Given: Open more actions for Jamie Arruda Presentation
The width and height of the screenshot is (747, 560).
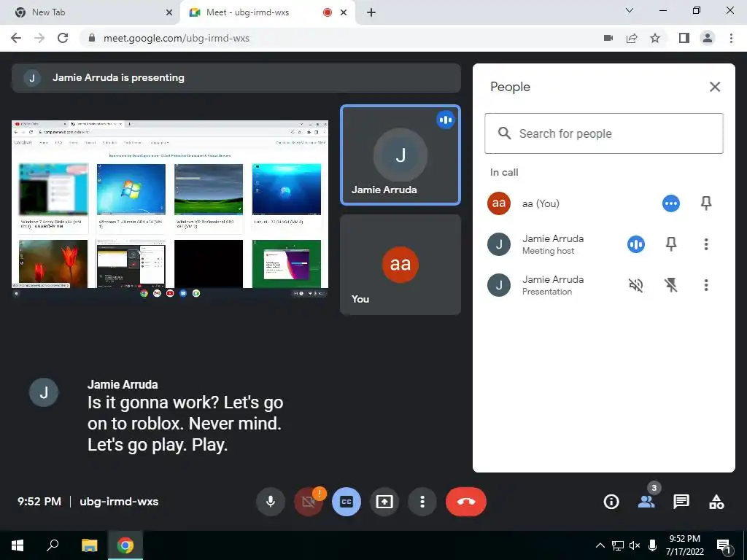Looking at the screenshot, I should click(706, 285).
